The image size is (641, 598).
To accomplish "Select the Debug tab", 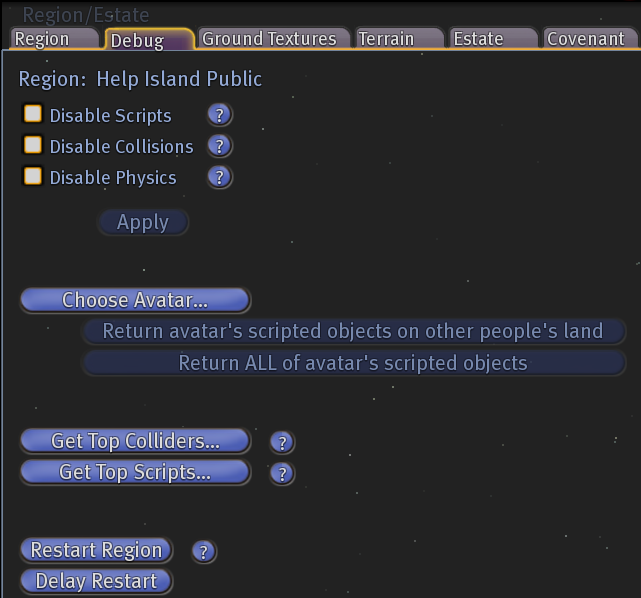I will coord(149,40).
